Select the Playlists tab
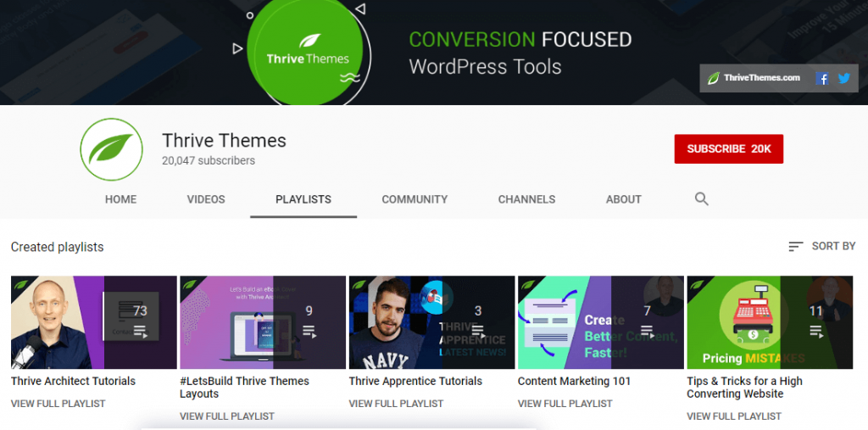 (x=303, y=199)
